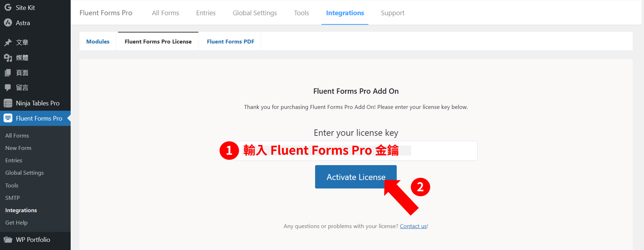Click the Contact us link
The width and height of the screenshot is (644, 250).
point(415,225)
